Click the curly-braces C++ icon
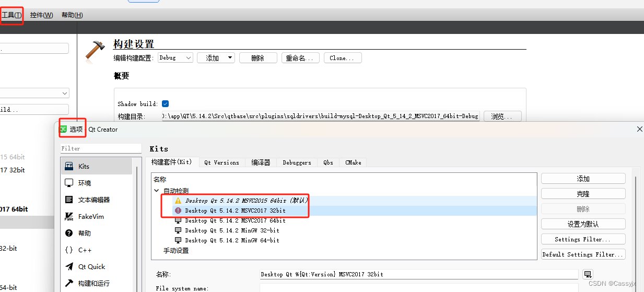 pyautogui.click(x=69, y=250)
